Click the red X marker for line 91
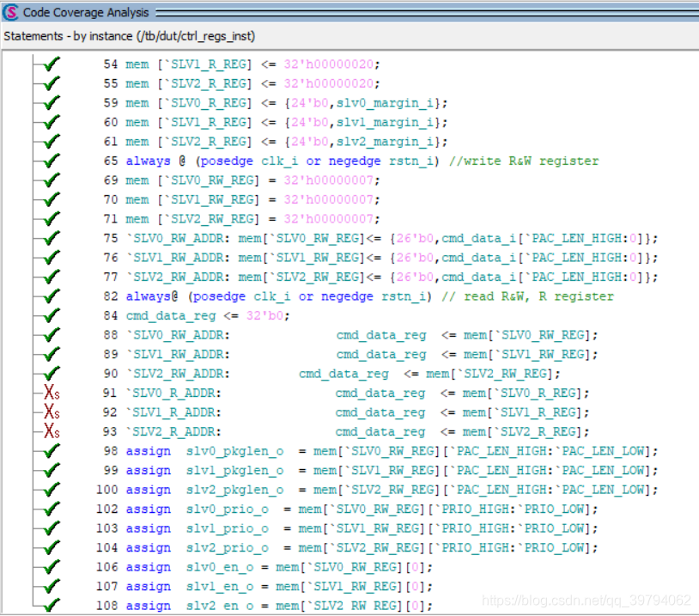699x616 pixels. (52, 393)
